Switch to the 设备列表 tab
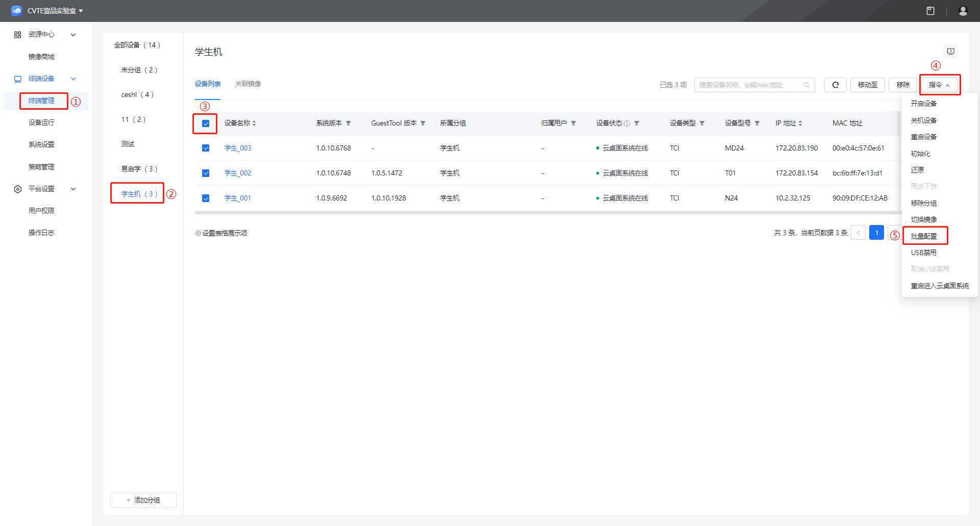The width and height of the screenshot is (980, 526). pyautogui.click(x=208, y=84)
